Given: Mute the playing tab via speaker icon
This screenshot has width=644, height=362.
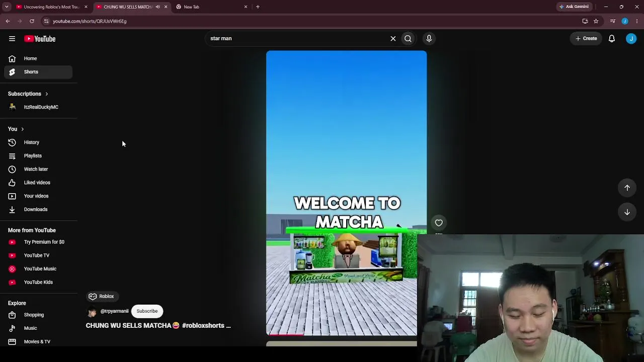Looking at the screenshot, I should point(157,7).
